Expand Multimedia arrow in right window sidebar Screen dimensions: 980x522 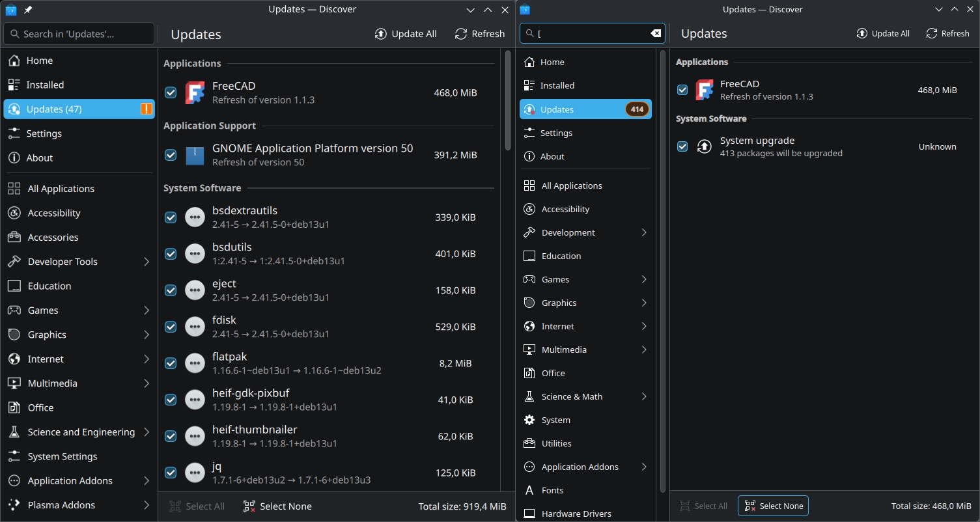(644, 350)
